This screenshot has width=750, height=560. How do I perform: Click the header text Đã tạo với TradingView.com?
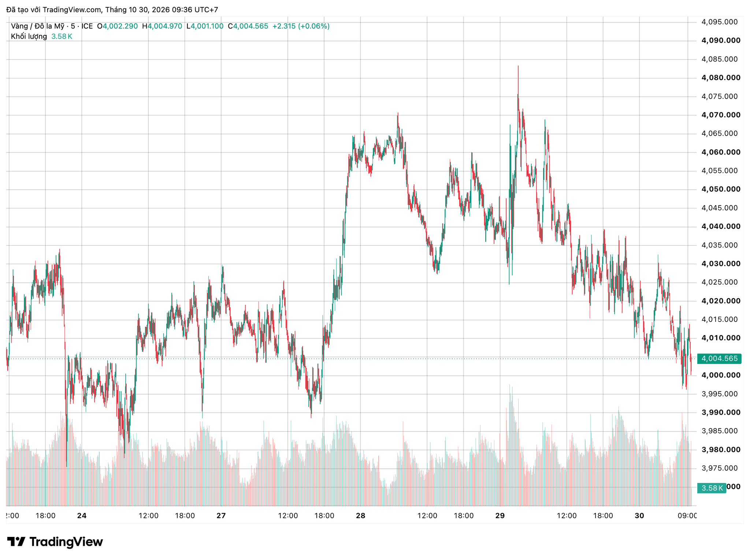[54, 10]
